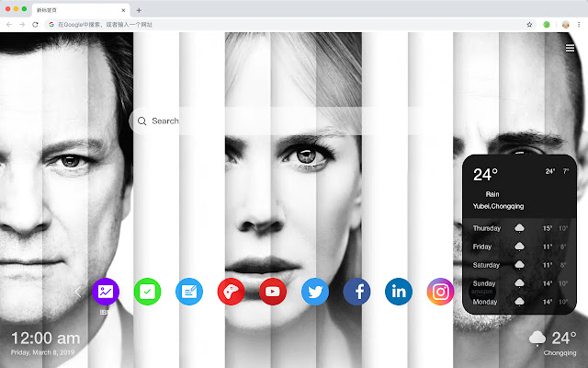Screen dimensions: 588x368
Task: Open the Twitter shortcut icon
Action: (x=315, y=292)
